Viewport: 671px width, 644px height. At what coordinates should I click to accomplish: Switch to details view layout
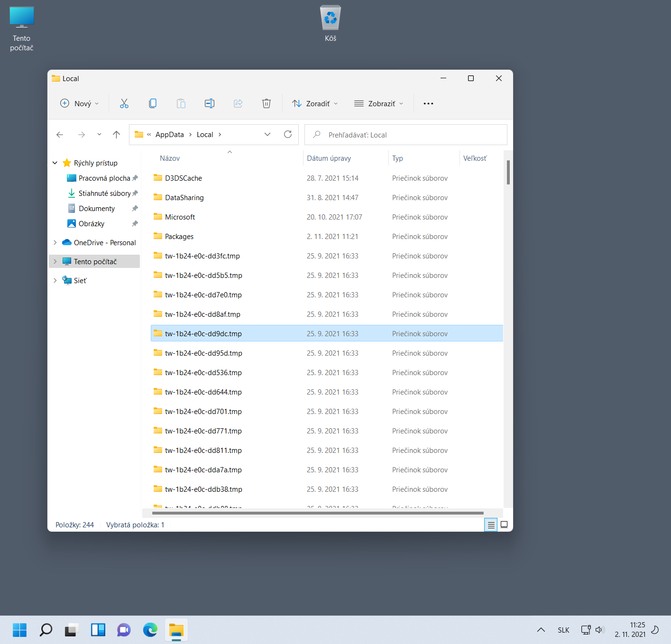tap(491, 525)
